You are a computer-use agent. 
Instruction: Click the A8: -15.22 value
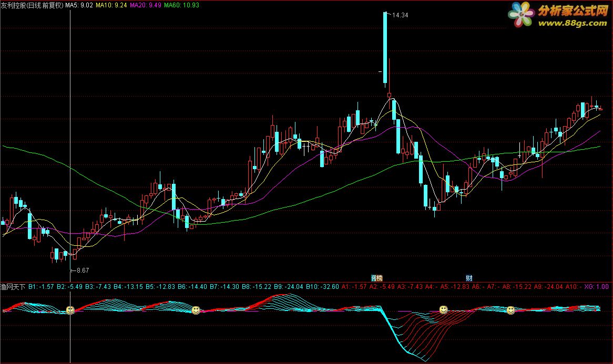(517, 287)
